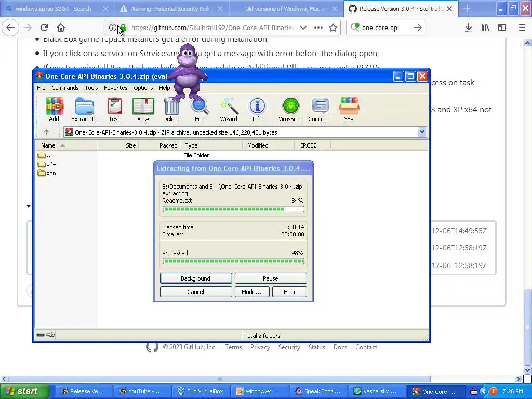Sort by Name column header

pos(66,145)
